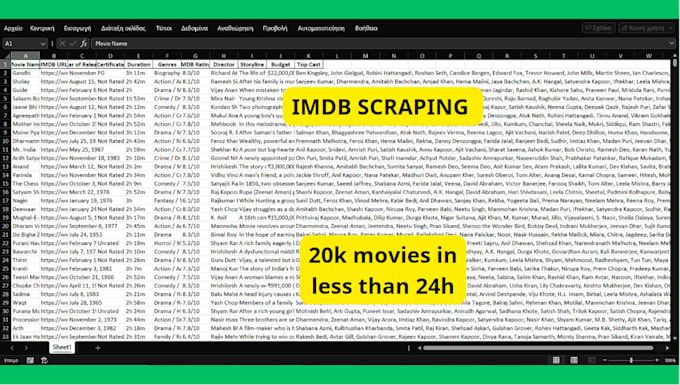The height and width of the screenshot is (385, 680).
Task: Click the 100% zoom level button
Action: click(x=670, y=360)
